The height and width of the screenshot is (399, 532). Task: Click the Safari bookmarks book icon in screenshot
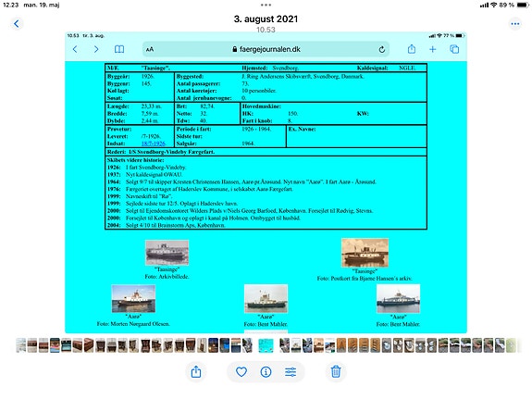coord(119,50)
